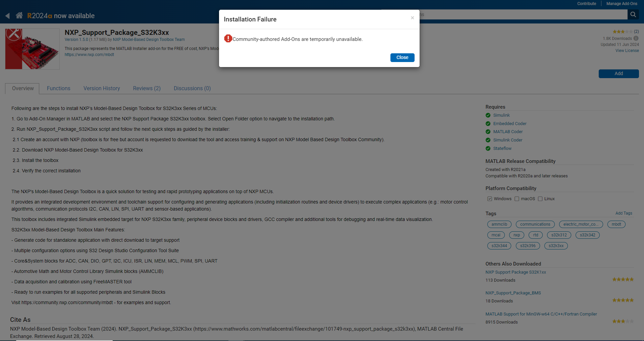Rate NXP_Support_Package_BMS using its stars
Viewport: 644px width, 341px height.
623,300
